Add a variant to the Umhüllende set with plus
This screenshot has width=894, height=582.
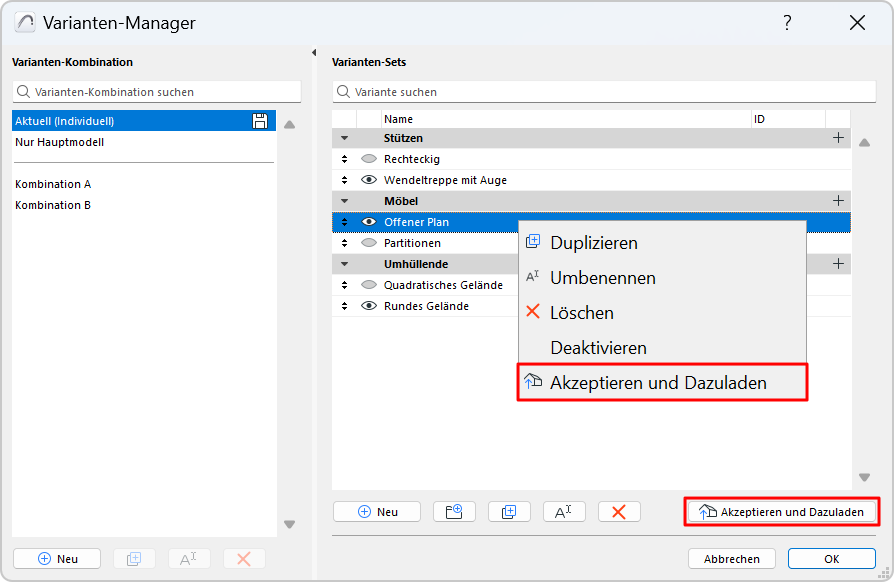pyautogui.click(x=838, y=264)
